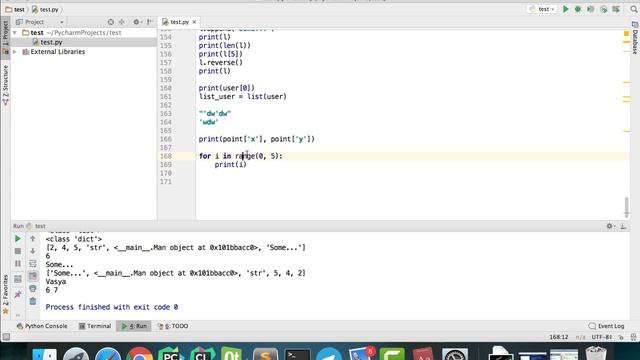
Task: Open the Event Log
Action: [x=607, y=326]
